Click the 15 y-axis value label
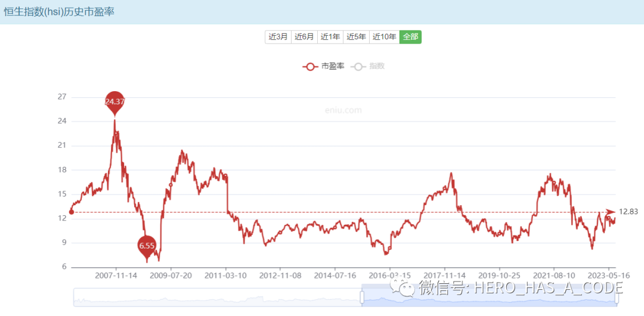644x316 pixels. coord(63,194)
